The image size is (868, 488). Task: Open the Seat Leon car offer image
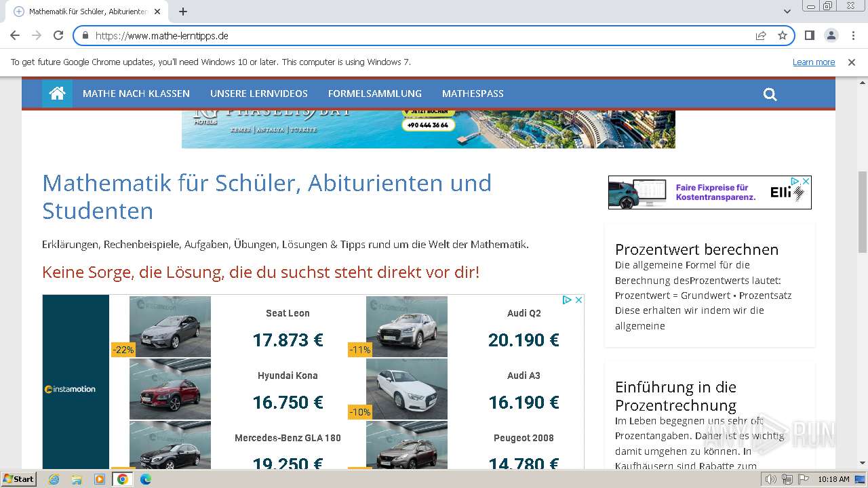(x=170, y=326)
